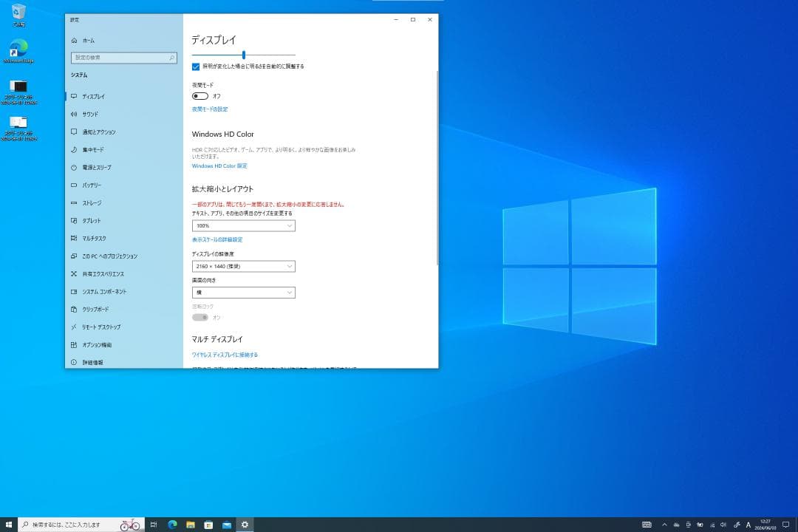Select the second screenshot file on desktop
Image resolution: width=798 pixels, height=532 pixels.
tap(18, 129)
